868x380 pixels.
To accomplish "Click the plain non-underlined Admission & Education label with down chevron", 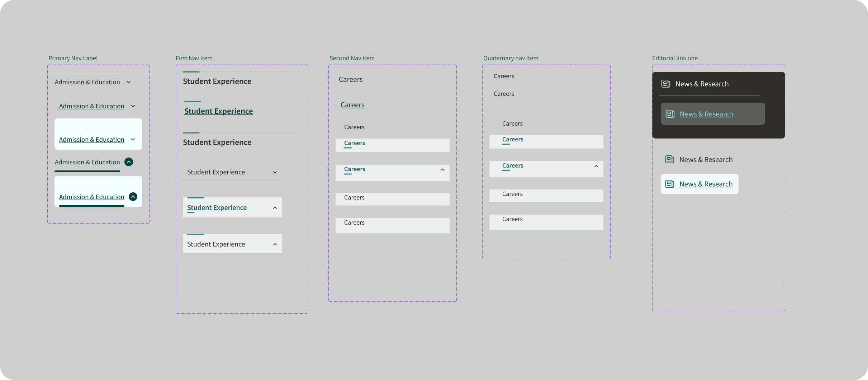I will (x=87, y=82).
